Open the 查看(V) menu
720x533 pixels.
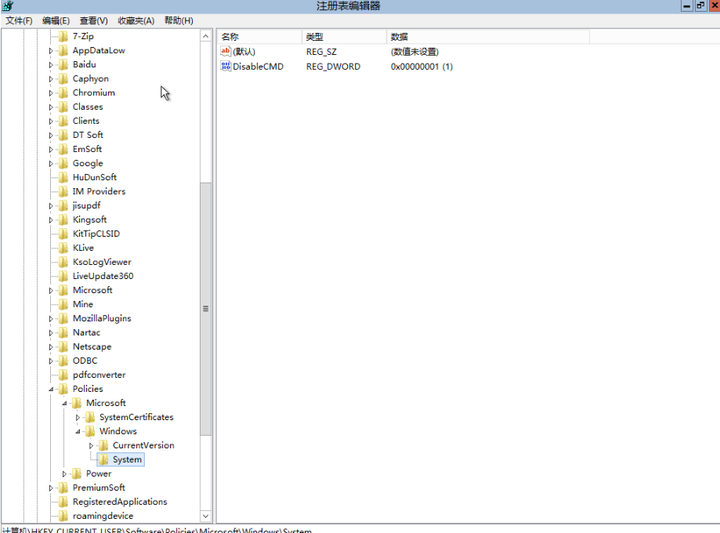point(94,21)
